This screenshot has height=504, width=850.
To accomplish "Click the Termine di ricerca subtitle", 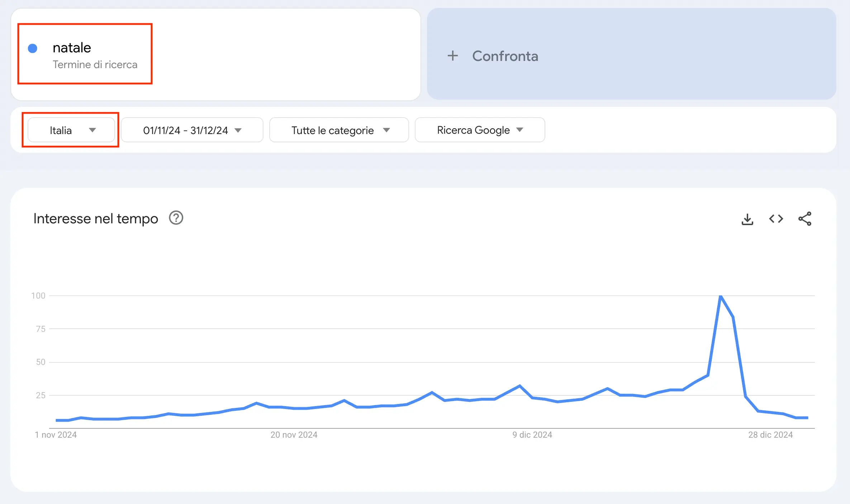I will (x=95, y=65).
